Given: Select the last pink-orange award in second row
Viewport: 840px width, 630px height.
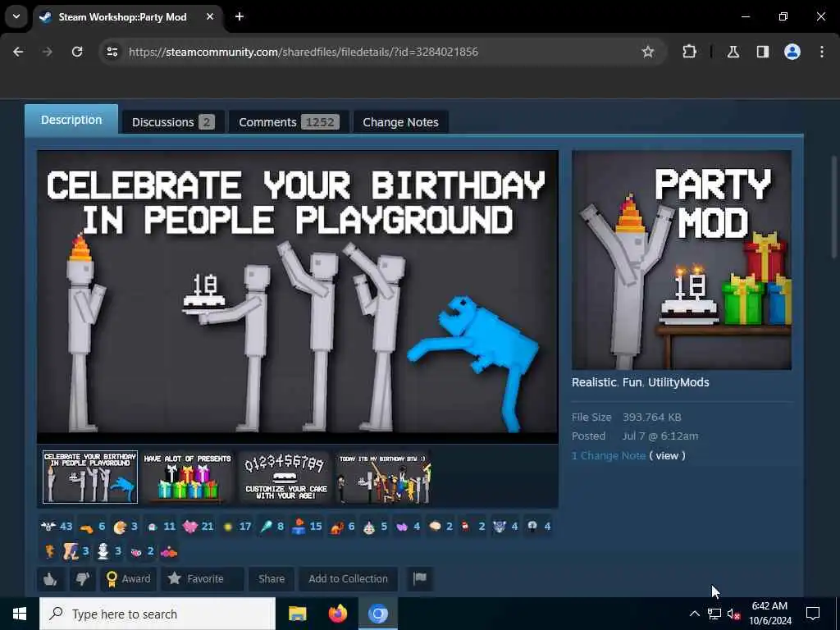Looking at the screenshot, I should point(169,551).
